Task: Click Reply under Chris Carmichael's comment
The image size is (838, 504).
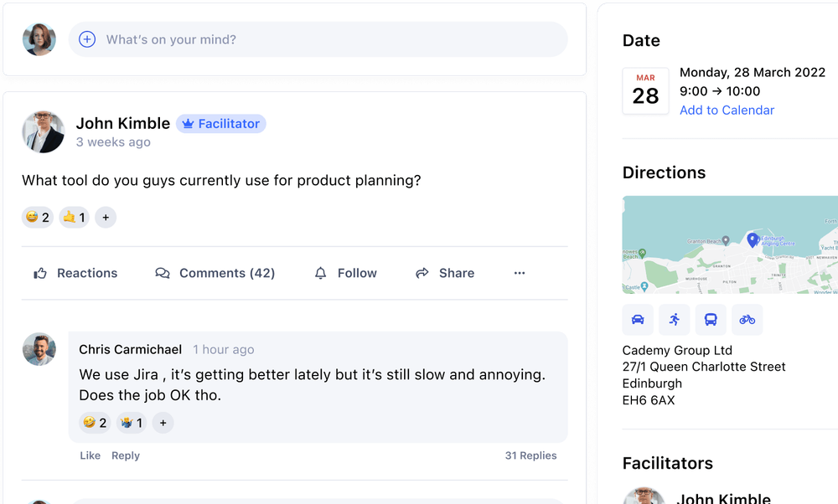Action: [126, 455]
